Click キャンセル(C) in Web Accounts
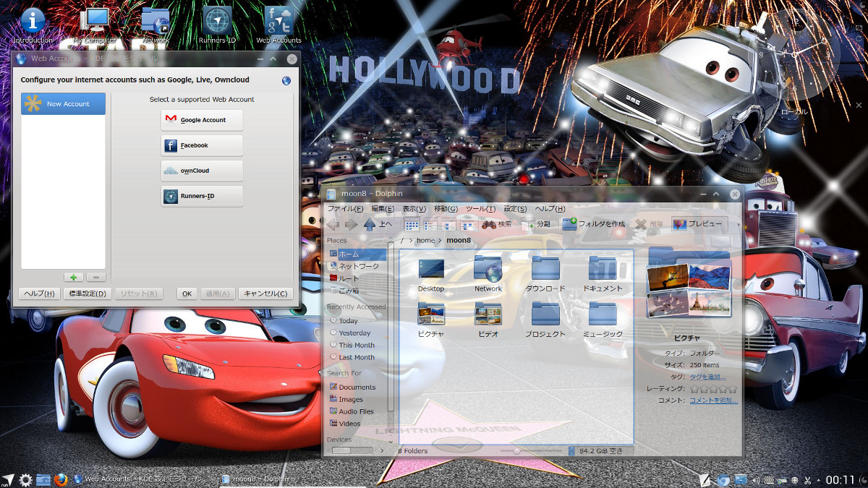 point(265,294)
